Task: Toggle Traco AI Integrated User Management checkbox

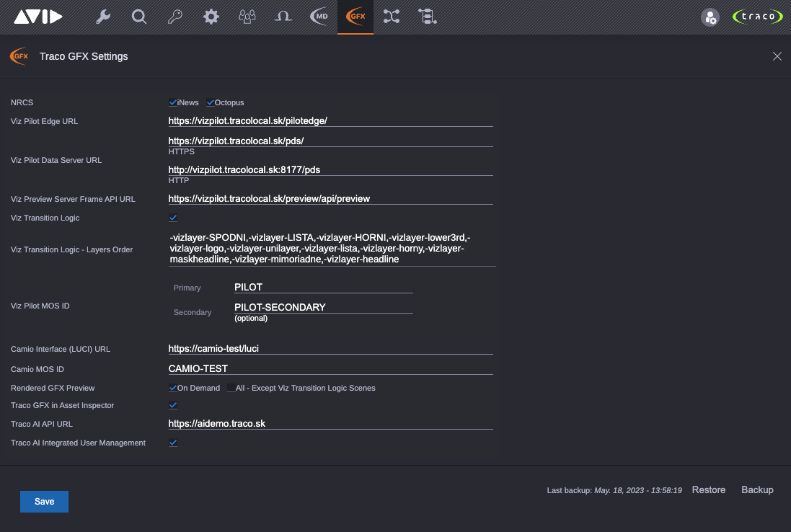Action: tap(173, 443)
